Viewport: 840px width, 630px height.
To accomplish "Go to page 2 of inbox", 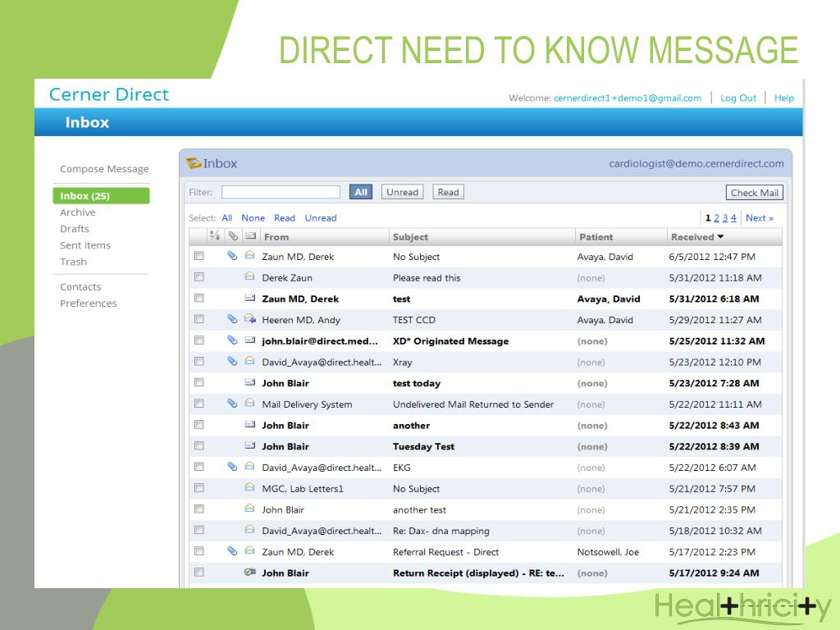I will coord(716,218).
